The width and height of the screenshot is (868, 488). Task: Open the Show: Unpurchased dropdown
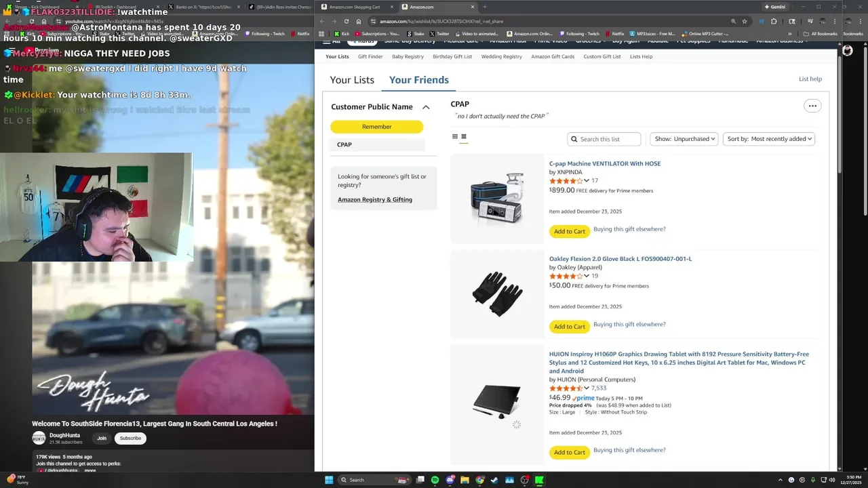684,139
